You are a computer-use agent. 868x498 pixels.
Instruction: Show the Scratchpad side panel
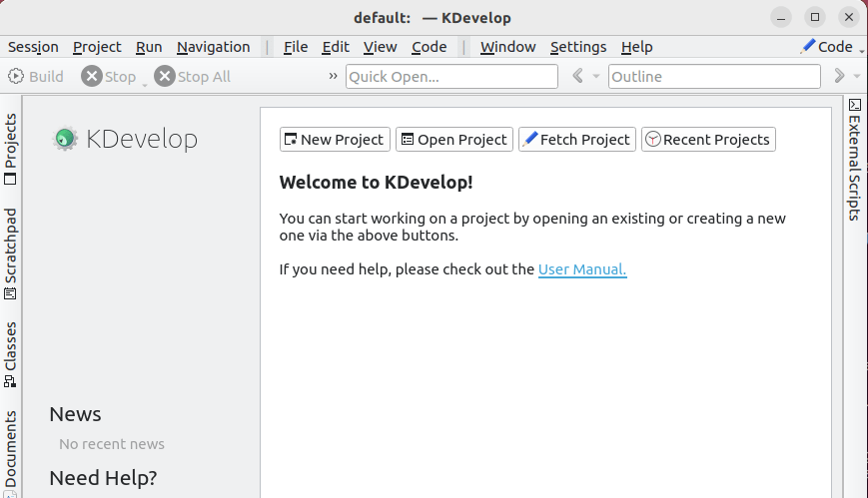pyautogui.click(x=11, y=253)
